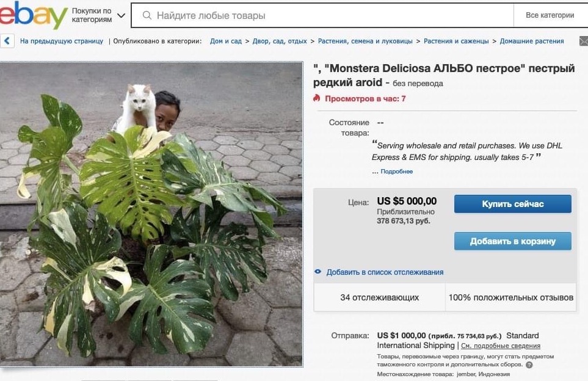Screen dimensions: 588x381
Task: Click the Добавить в корзину button
Action: point(513,241)
